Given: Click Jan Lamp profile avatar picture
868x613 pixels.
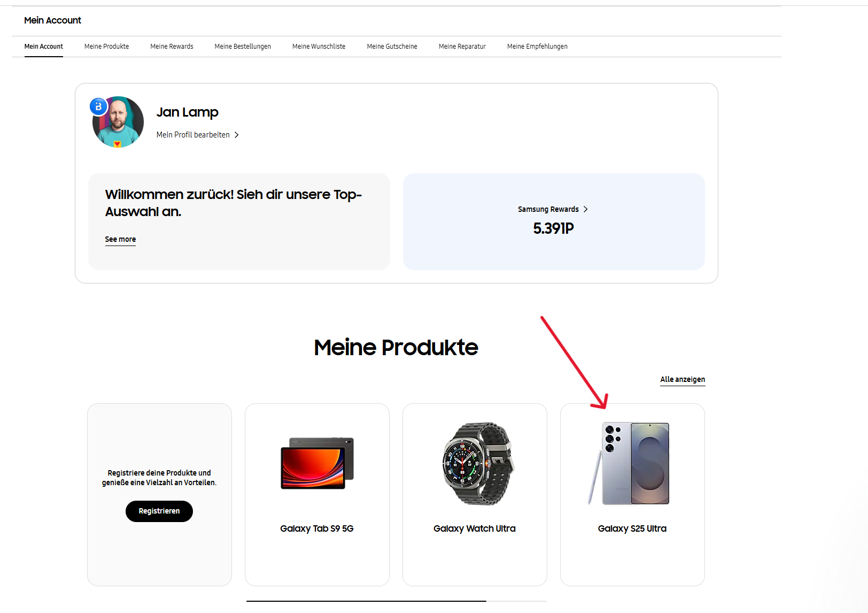Looking at the screenshot, I should [x=119, y=123].
